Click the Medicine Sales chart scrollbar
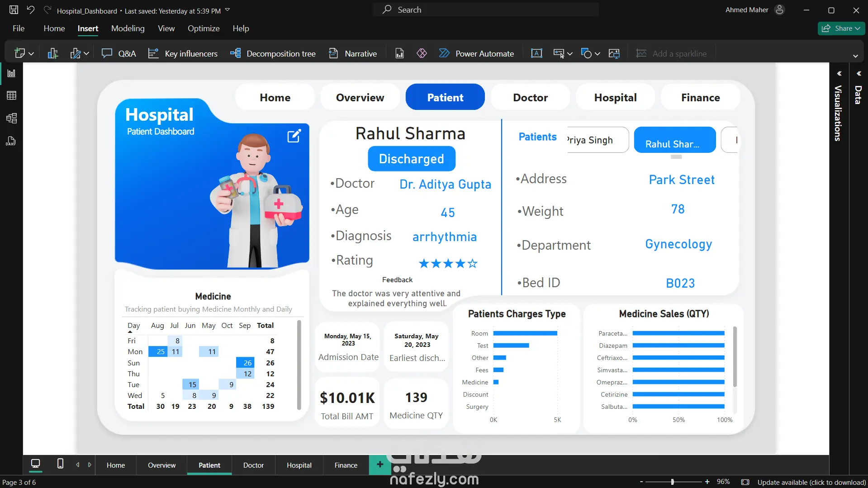 735,356
